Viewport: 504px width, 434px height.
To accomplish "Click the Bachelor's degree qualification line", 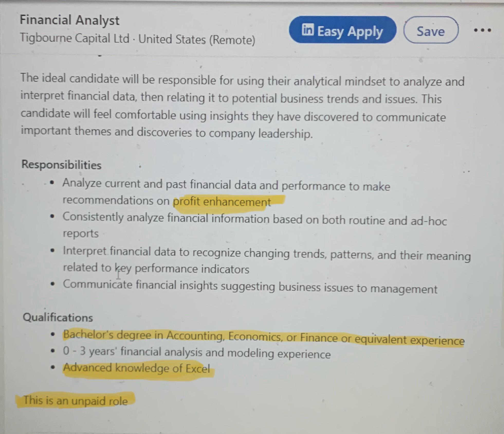I will [264, 338].
